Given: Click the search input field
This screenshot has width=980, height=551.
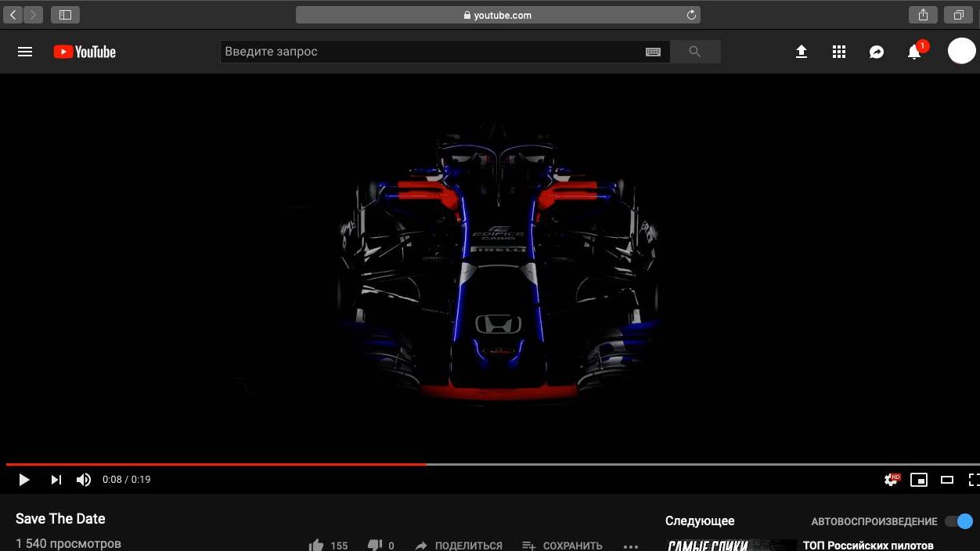Looking at the screenshot, I should (431, 52).
